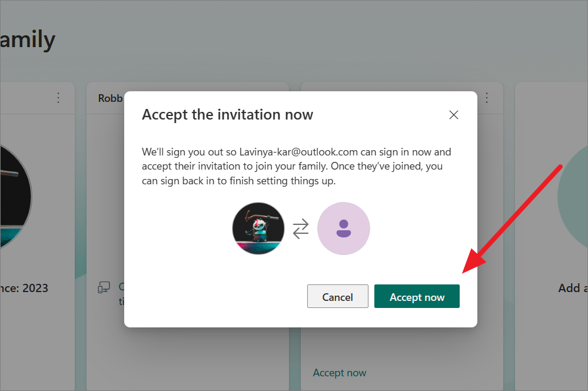This screenshot has height=391, width=588.
Task: Select the panda avatar in the dialog
Action: click(x=258, y=228)
